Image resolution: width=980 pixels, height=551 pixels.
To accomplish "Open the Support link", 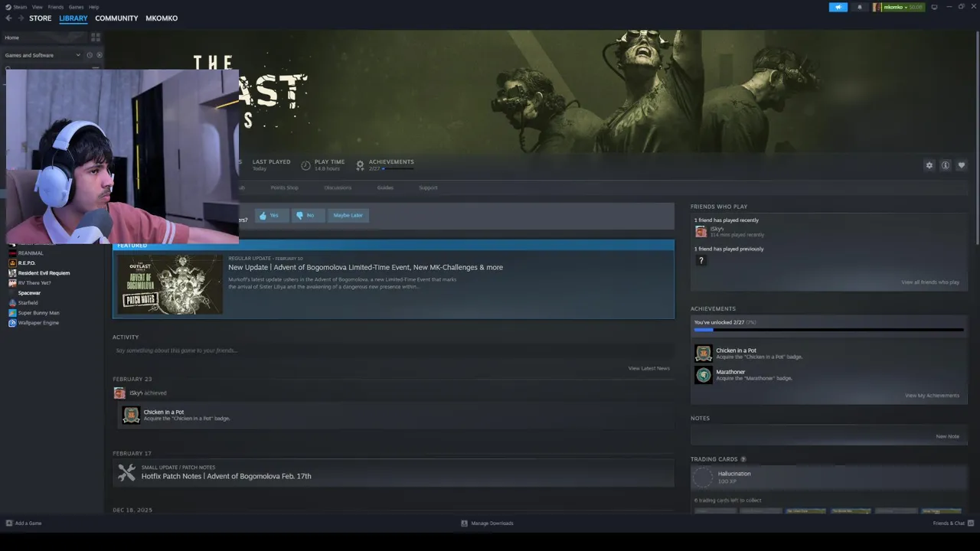I will pyautogui.click(x=428, y=187).
